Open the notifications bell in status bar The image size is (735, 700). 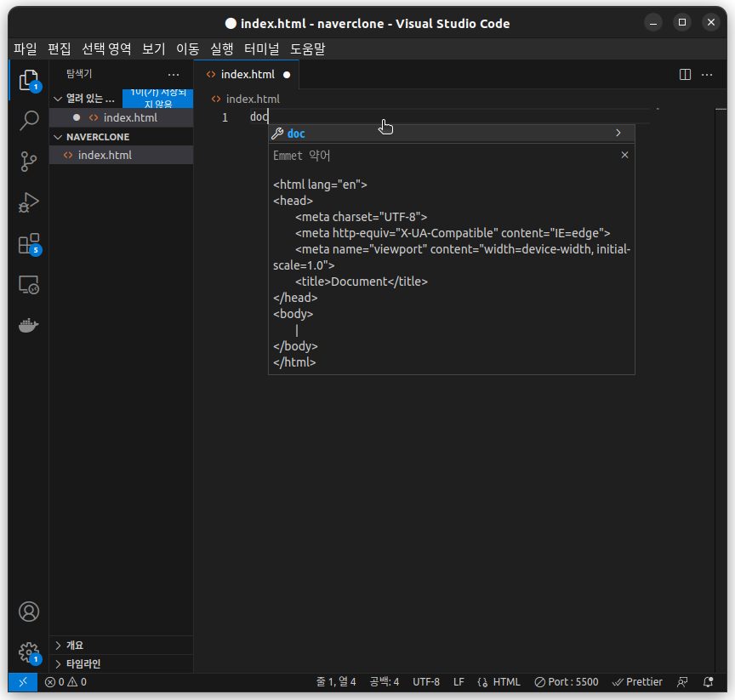pyautogui.click(x=709, y=682)
